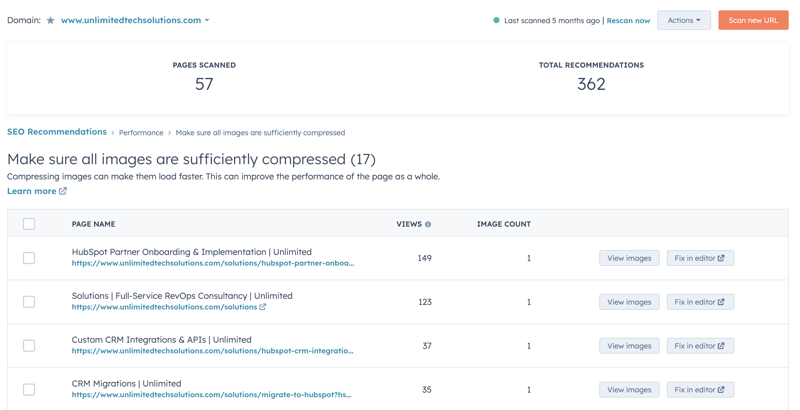
Task: View images for HubSpot Partner Onboarding page
Action: [x=629, y=258]
